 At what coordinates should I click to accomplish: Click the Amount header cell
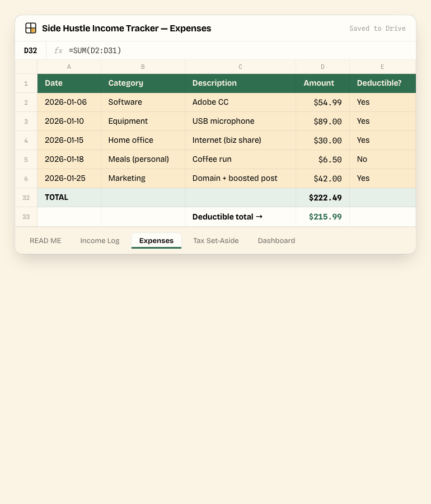pyautogui.click(x=322, y=83)
